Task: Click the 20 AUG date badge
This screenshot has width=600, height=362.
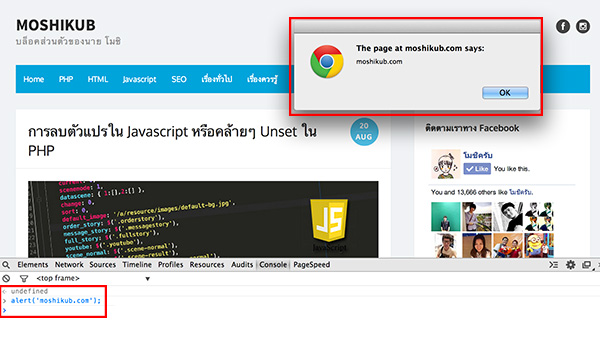Action: tap(364, 131)
